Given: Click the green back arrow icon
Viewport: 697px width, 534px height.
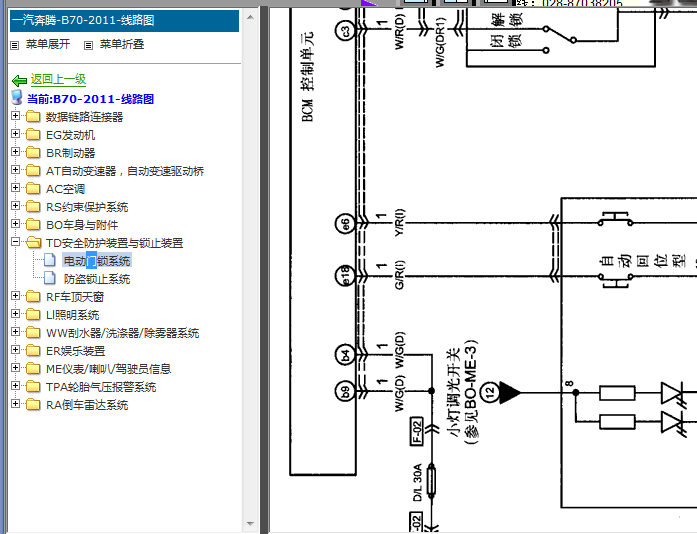Looking at the screenshot, I should [20, 80].
